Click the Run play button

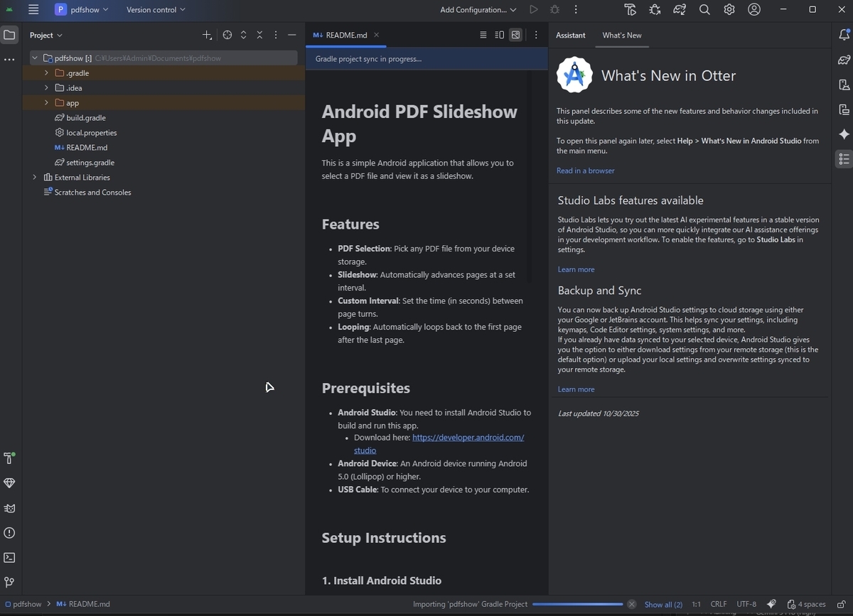pyautogui.click(x=534, y=10)
